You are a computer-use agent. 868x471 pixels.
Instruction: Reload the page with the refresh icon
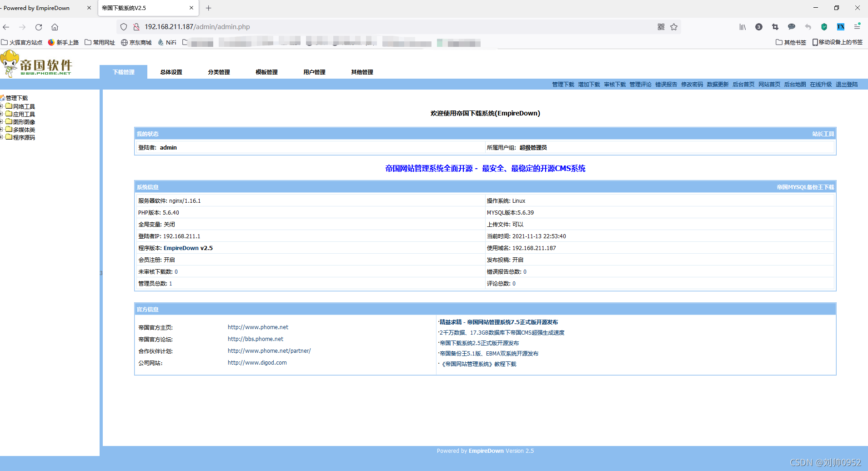[x=39, y=27]
